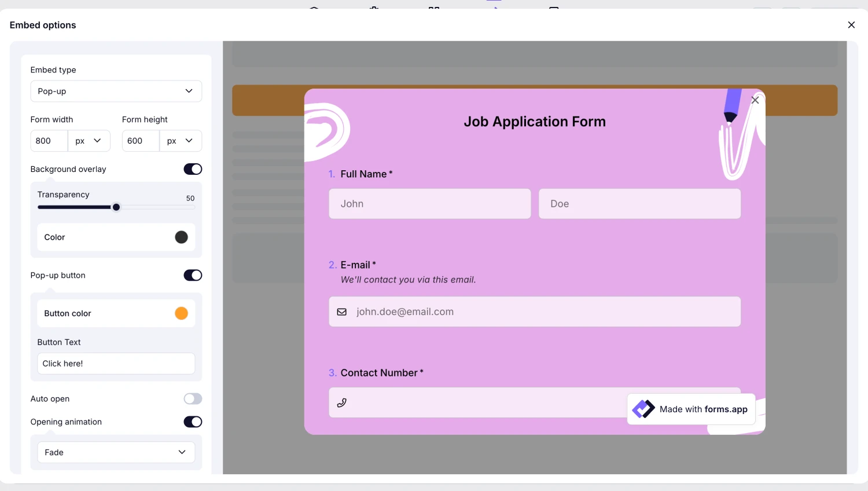Click the Button Text input field

click(116, 364)
